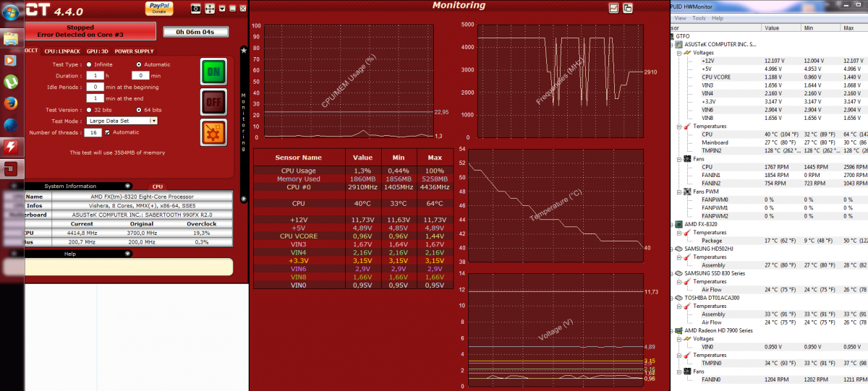Collapse the ASUSTeK Temperatures node in HWMonitor
868x391 pixels.
tap(679, 126)
